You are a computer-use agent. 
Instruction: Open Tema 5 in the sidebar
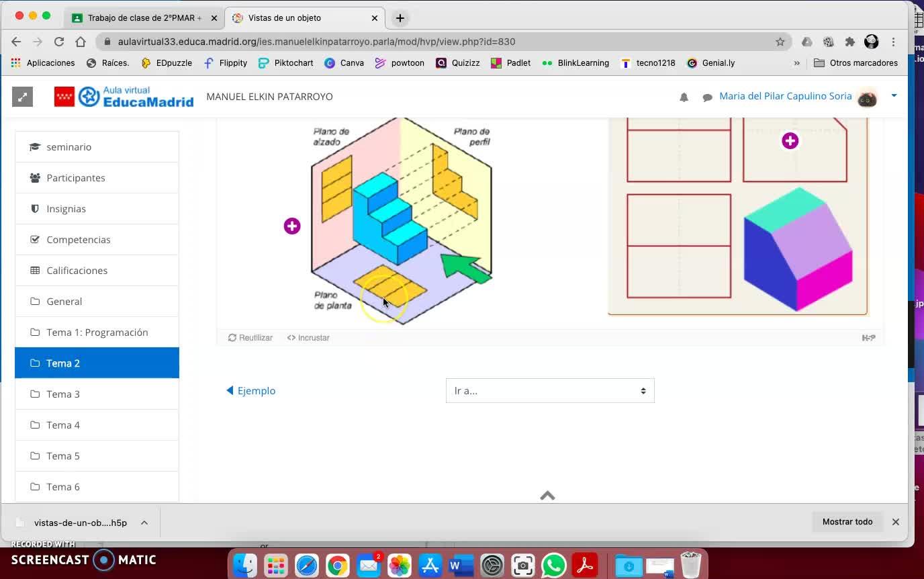(97, 456)
